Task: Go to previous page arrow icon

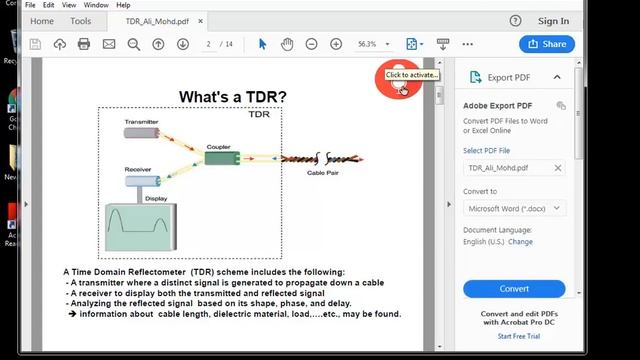Action: click(158, 44)
